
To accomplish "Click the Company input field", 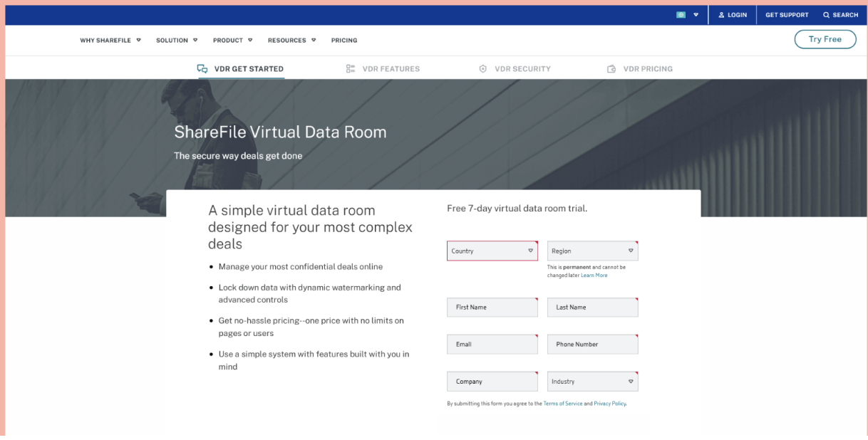I will [492, 382].
